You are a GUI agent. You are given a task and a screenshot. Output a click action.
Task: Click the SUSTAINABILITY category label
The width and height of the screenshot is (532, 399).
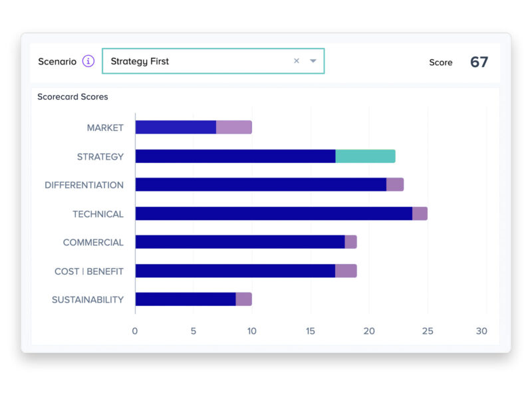[88, 300]
